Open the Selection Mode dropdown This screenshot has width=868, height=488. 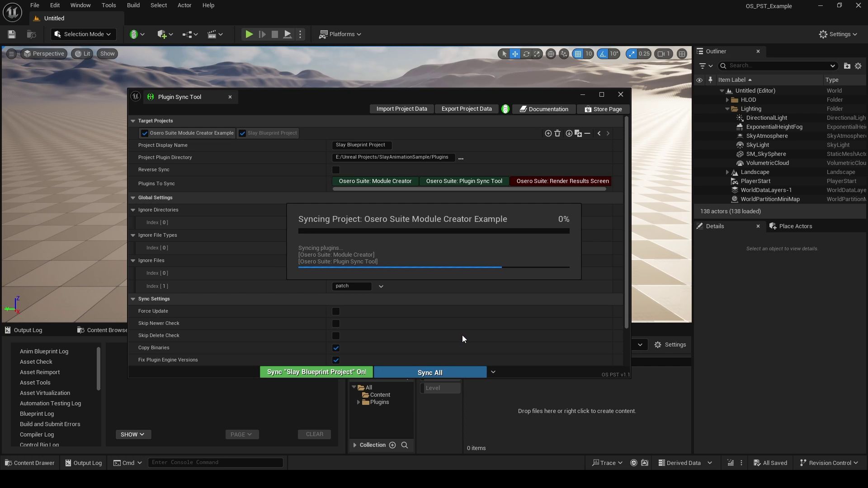(x=83, y=34)
